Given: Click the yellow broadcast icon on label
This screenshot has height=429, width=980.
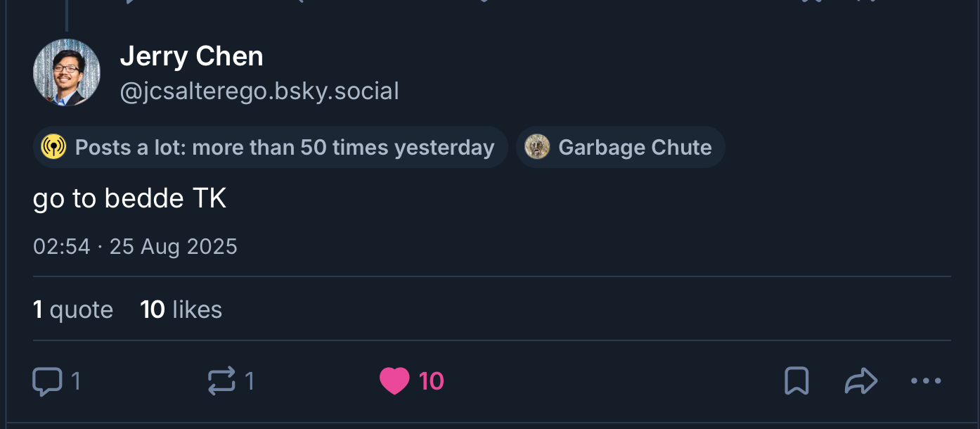Looking at the screenshot, I should coord(53,148).
